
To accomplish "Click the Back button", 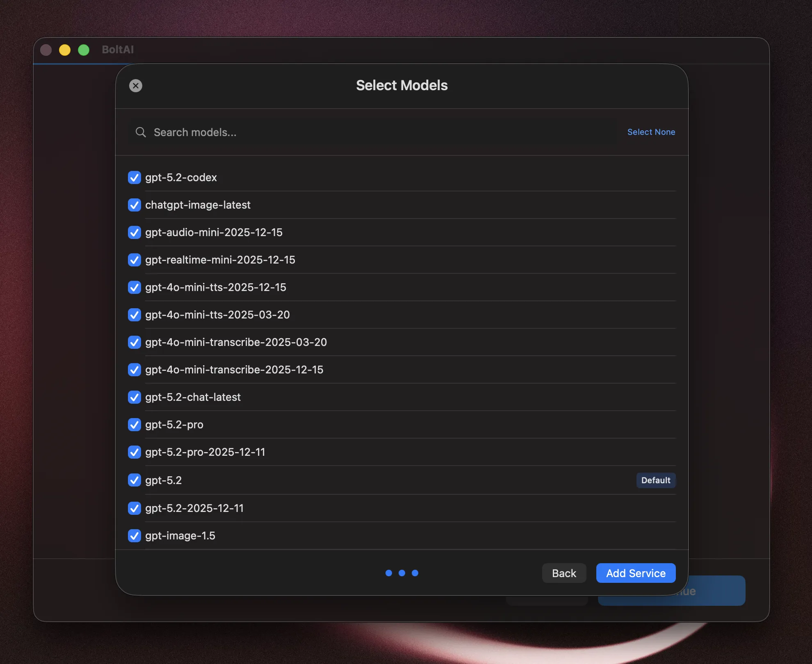I will (564, 573).
